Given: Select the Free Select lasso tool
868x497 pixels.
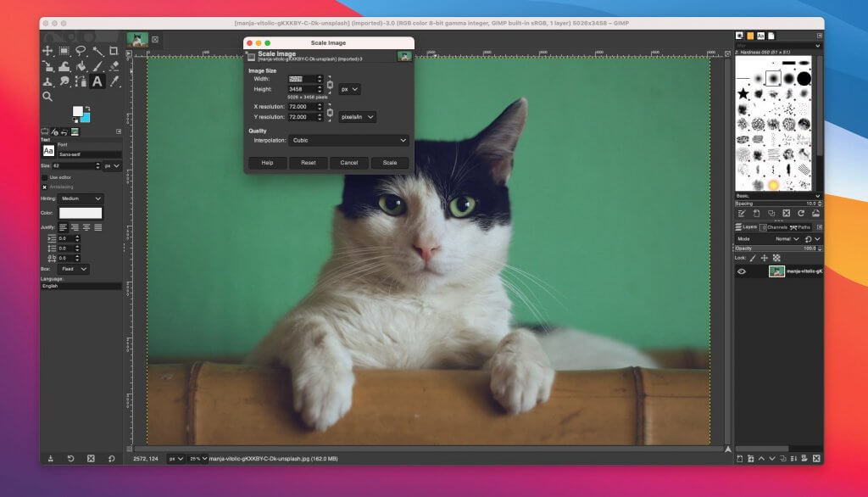Looking at the screenshot, I should (81, 51).
